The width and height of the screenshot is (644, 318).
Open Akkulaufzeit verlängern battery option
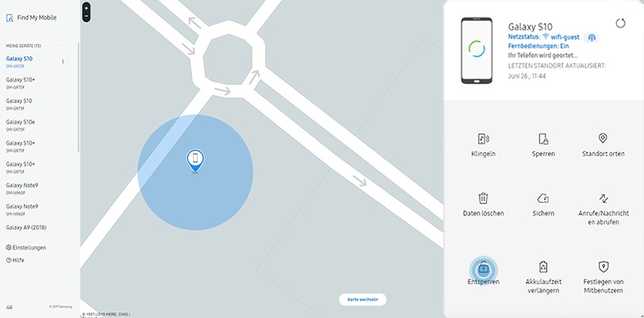[x=543, y=267]
